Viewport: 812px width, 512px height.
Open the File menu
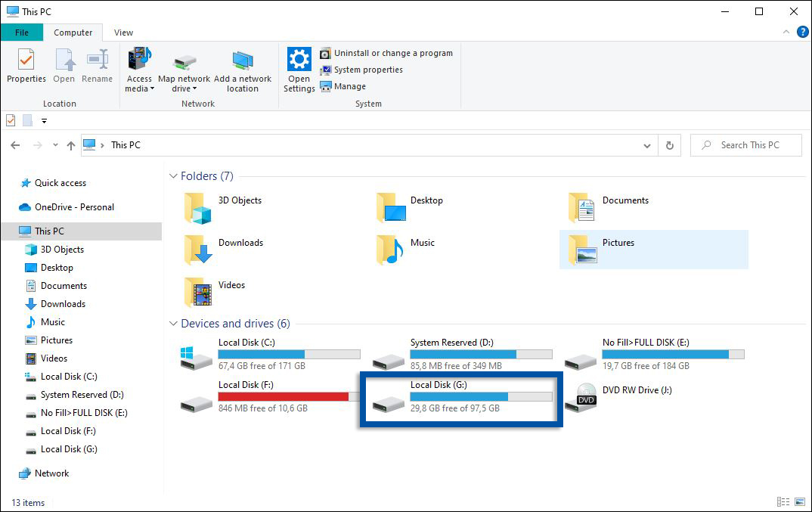[22, 32]
